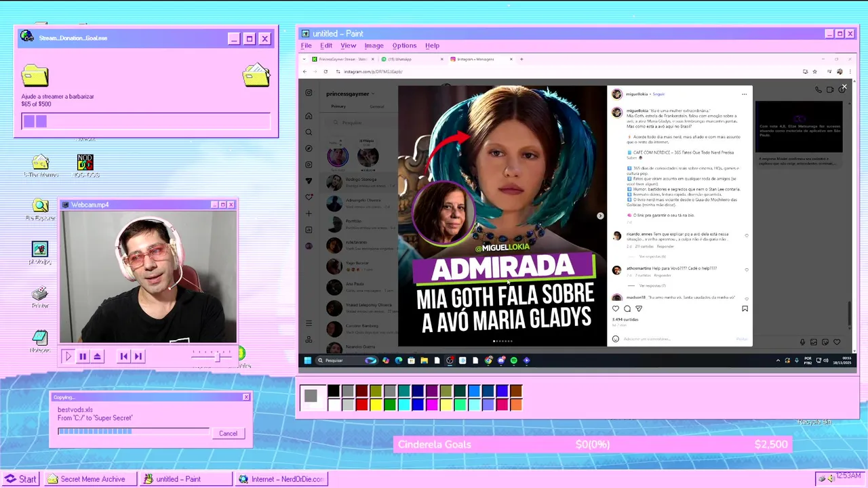Viewport: 868px width, 488px height.
Task: Like the athosmartins comment with its heart
Action: pyautogui.click(x=747, y=269)
